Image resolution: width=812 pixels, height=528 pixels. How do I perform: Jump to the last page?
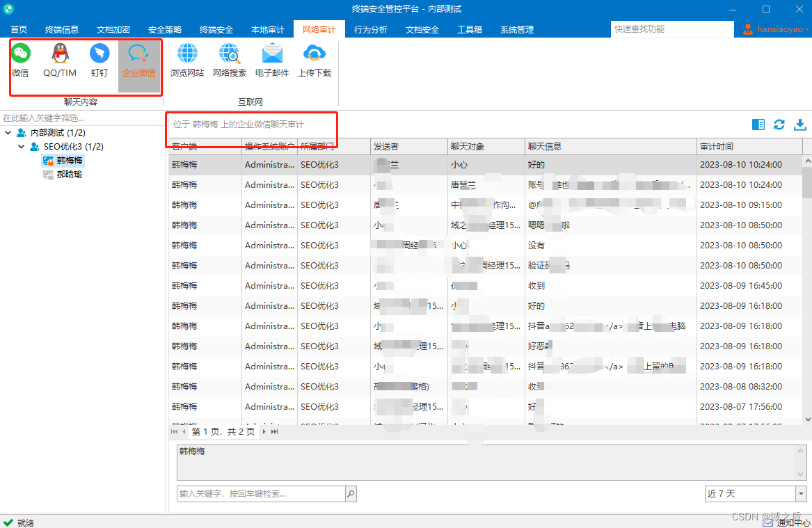click(x=274, y=432)
